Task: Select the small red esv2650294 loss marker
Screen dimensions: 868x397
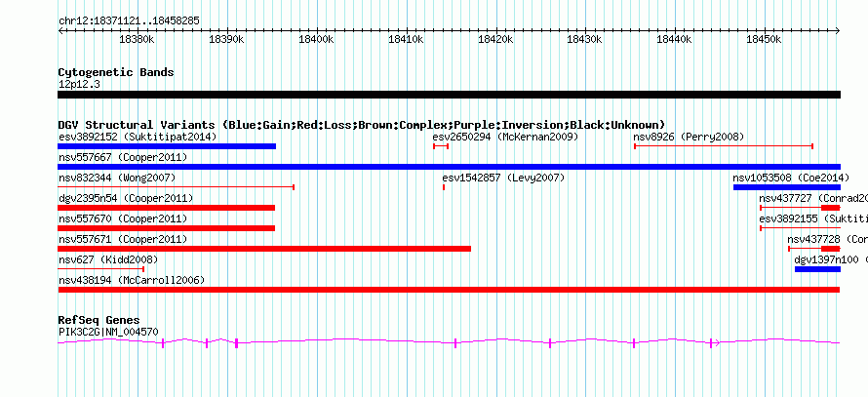Action: [x=441, y=146]
